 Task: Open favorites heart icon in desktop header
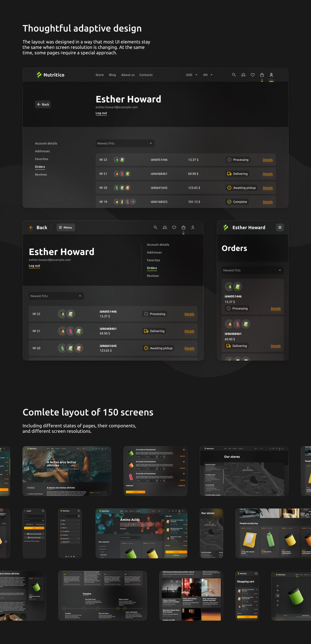(x=253, y=75)
